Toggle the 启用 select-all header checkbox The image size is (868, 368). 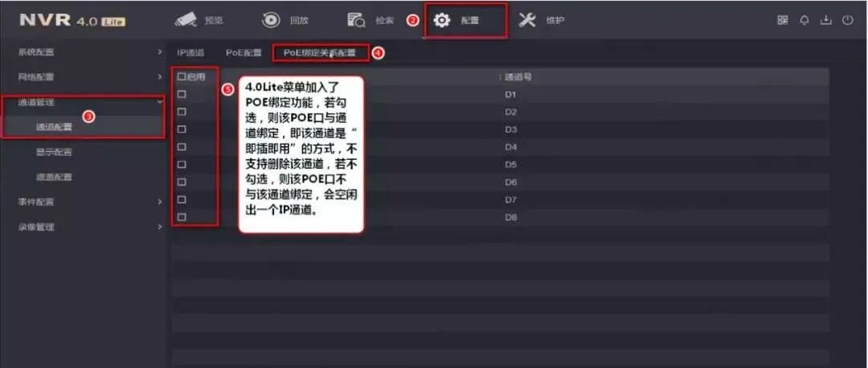pos(181,77)
